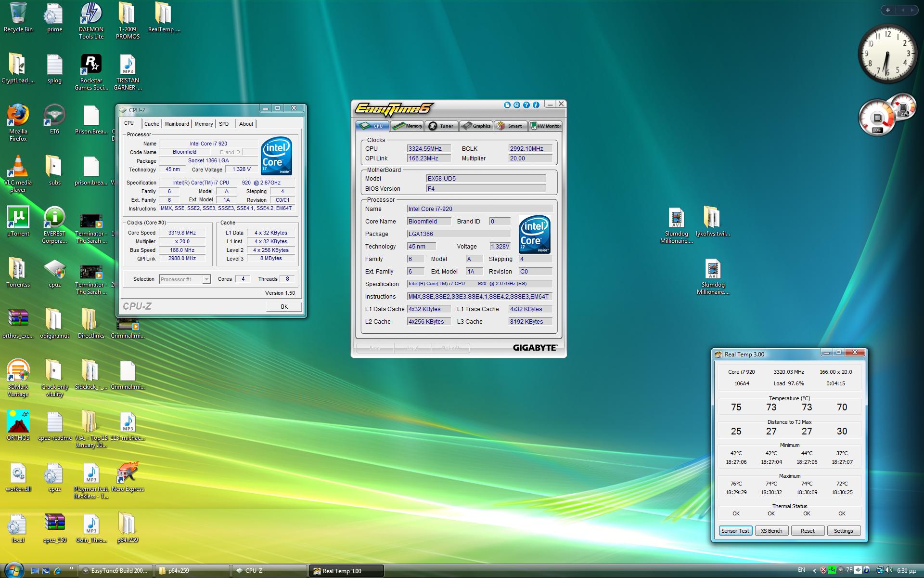Screen dimensions: 924x578
Task: Click Real Temp 3.00 taskbar button
Action: (x=346, y=571)
